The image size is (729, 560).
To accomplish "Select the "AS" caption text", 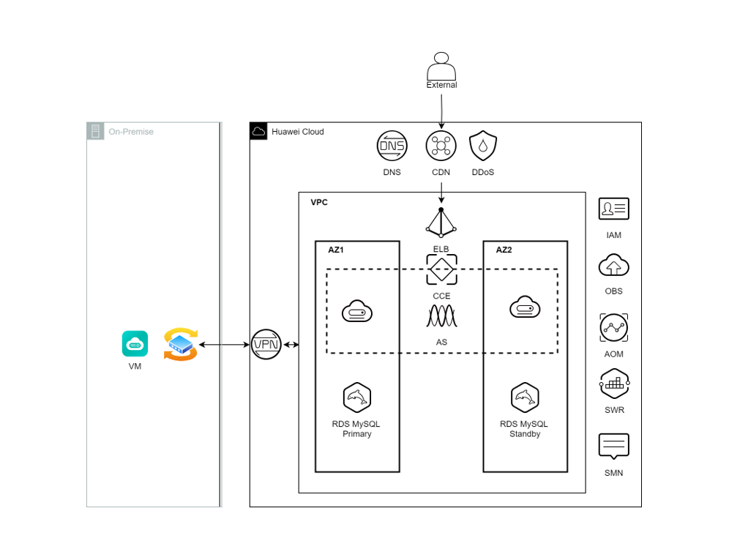I will pyautogui.click(x=441, y=343).
